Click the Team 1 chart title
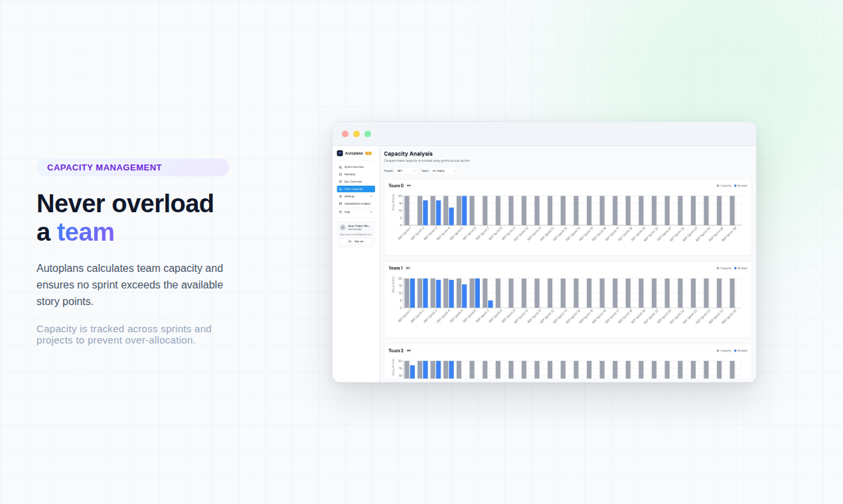 coord(396,268)
